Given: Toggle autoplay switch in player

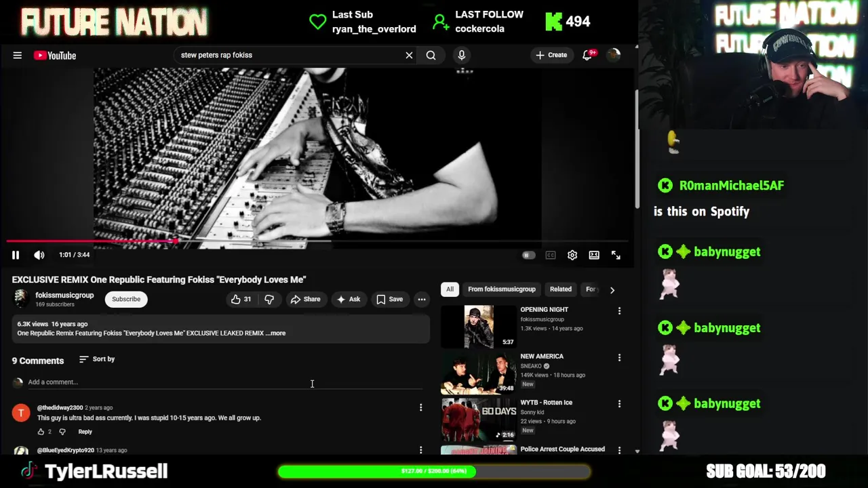Looking at the screenshot, I should (528, 255).
